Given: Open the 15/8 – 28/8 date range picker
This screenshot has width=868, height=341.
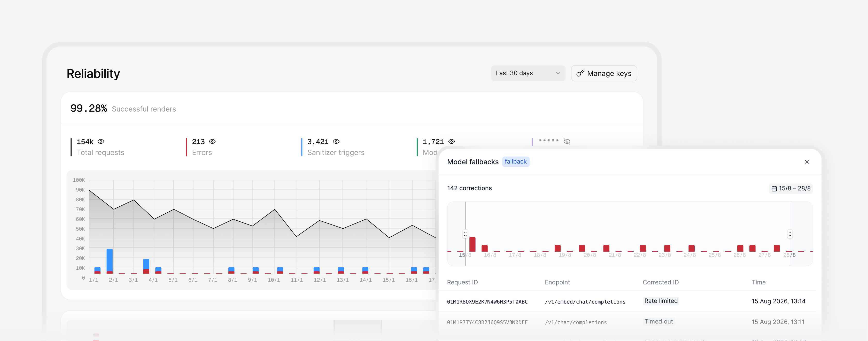Looking at the screenshot, I should coord(791,188).
